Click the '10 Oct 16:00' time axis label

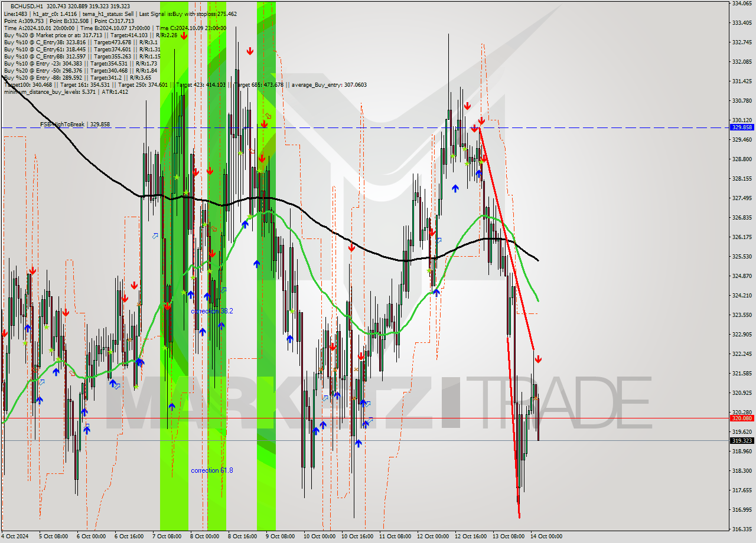click(357, 537)
